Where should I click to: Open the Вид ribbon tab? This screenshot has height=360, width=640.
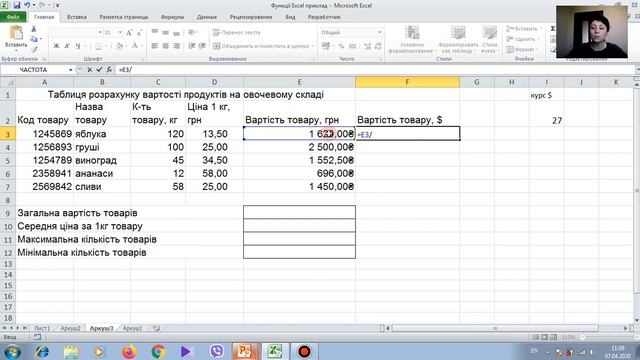(x=290, y=17)
